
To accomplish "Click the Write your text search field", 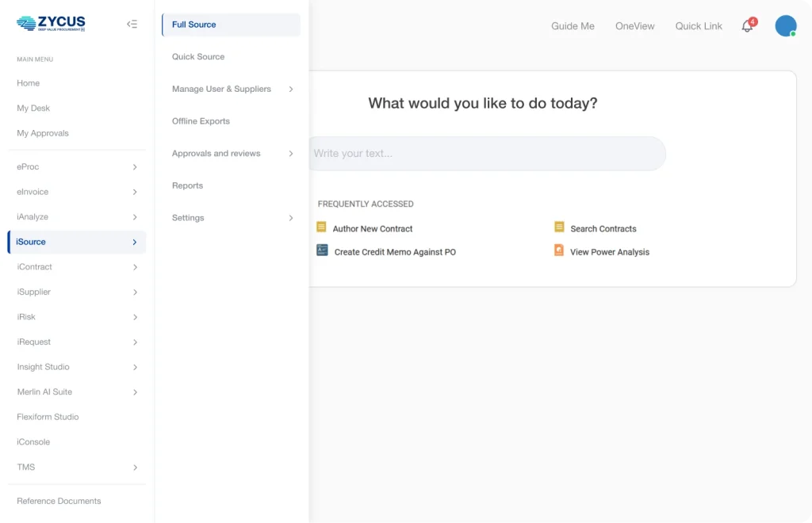I will pos(488,153).
